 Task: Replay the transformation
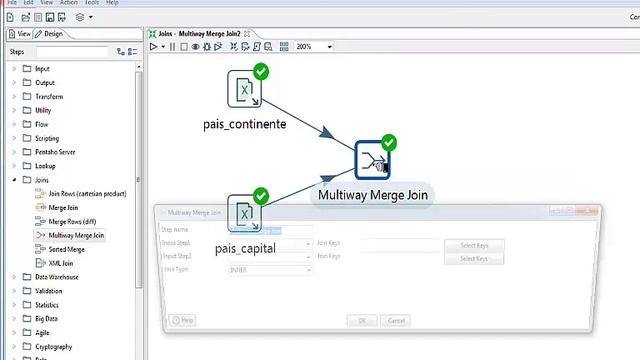pos(218,47)
